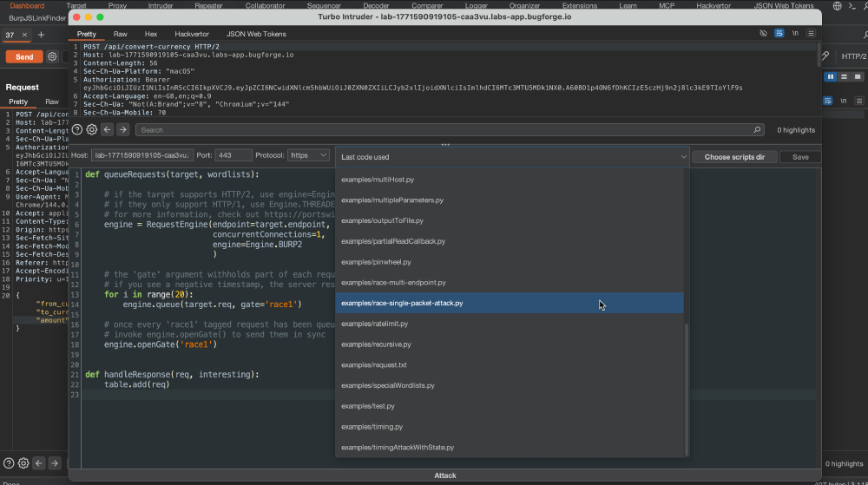Toggle \n display in Repeater response panel
Viewport: 868px width, 485px height.
coord(844,102)
